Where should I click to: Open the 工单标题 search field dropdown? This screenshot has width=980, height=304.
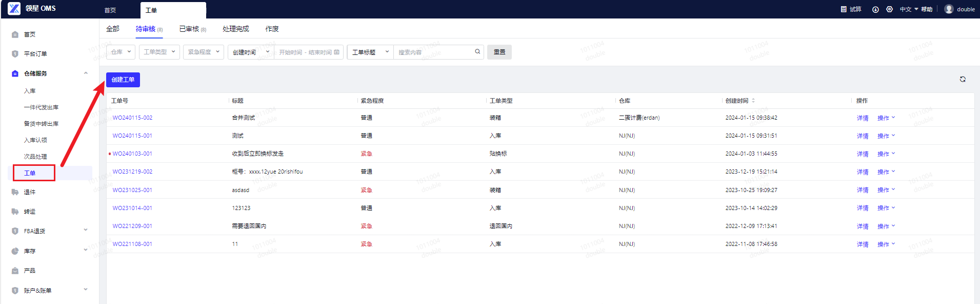click(x=370, y=52)
